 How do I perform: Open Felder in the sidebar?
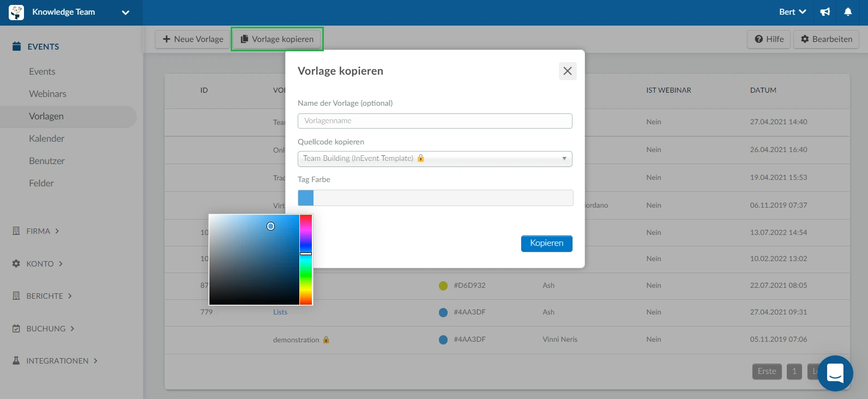click(41, 183)
